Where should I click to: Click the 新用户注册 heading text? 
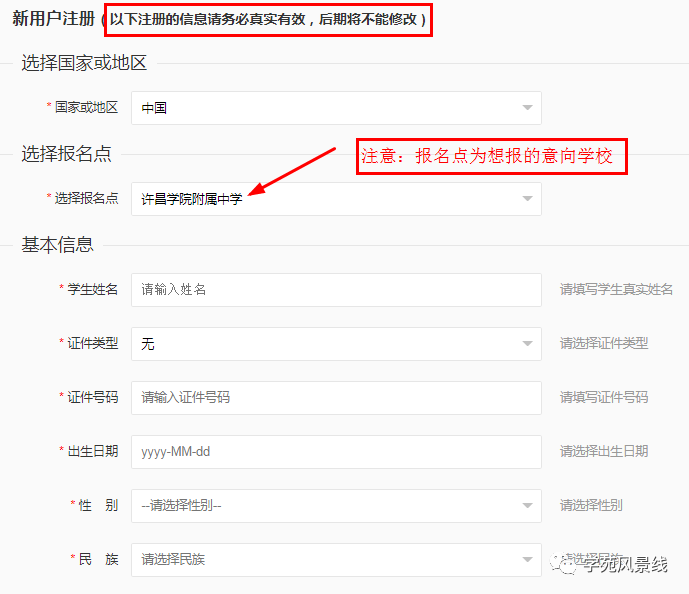click(x=52, y=19)
